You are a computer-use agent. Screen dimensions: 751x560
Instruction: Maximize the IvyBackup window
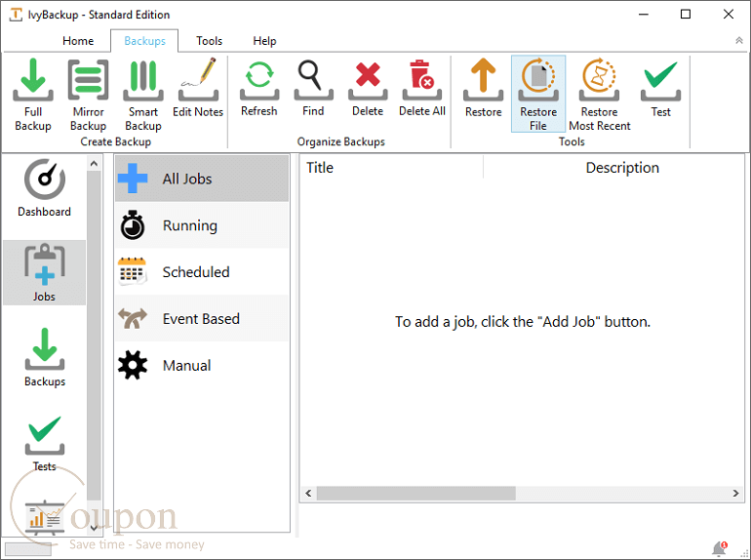click(686, 15)
